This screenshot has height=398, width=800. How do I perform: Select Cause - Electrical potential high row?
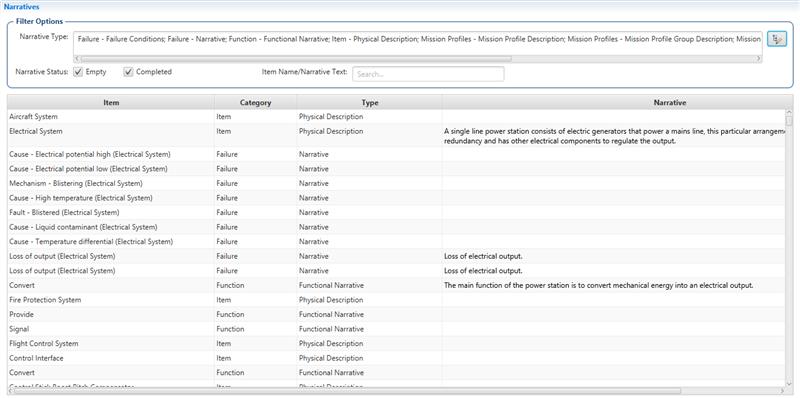[396, 154]
